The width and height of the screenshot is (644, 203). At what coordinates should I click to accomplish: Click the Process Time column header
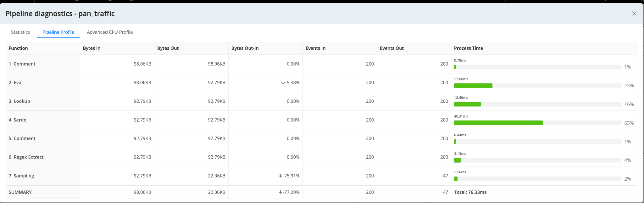[468, 48]
